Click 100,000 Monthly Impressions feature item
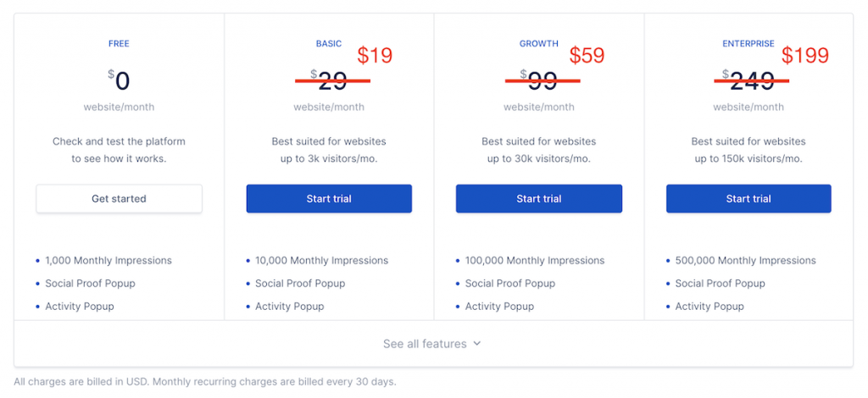Viewport: 868px width, 398px height. (535, 260)
